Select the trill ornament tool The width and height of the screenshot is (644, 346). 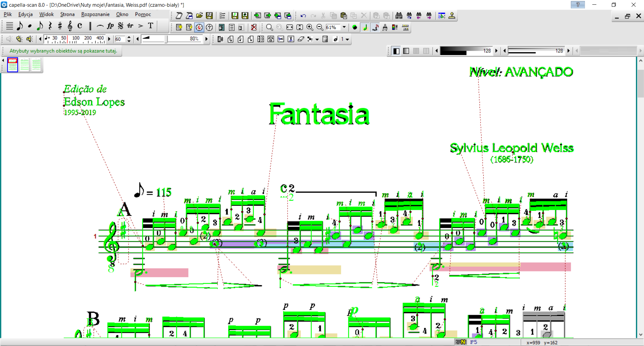click(x=130, y=26)
